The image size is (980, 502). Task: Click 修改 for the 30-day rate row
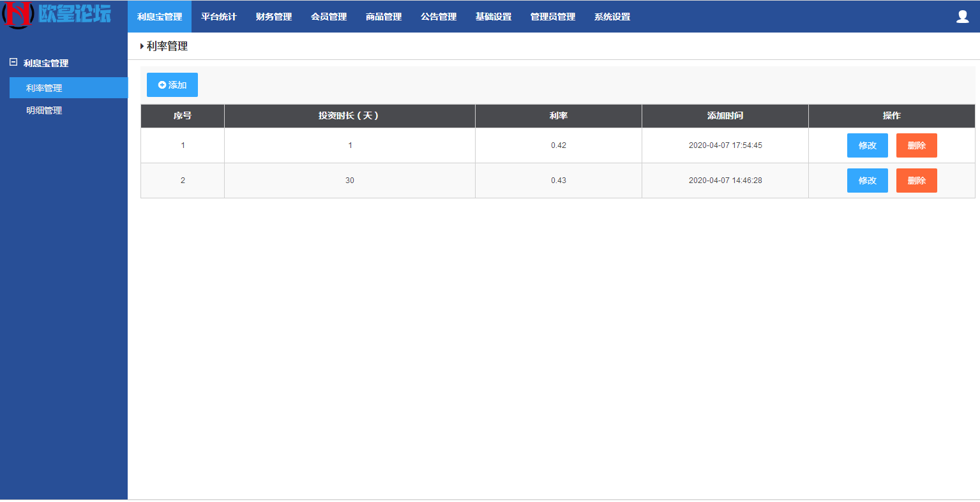pyautogui.click(x=867, y=181)
